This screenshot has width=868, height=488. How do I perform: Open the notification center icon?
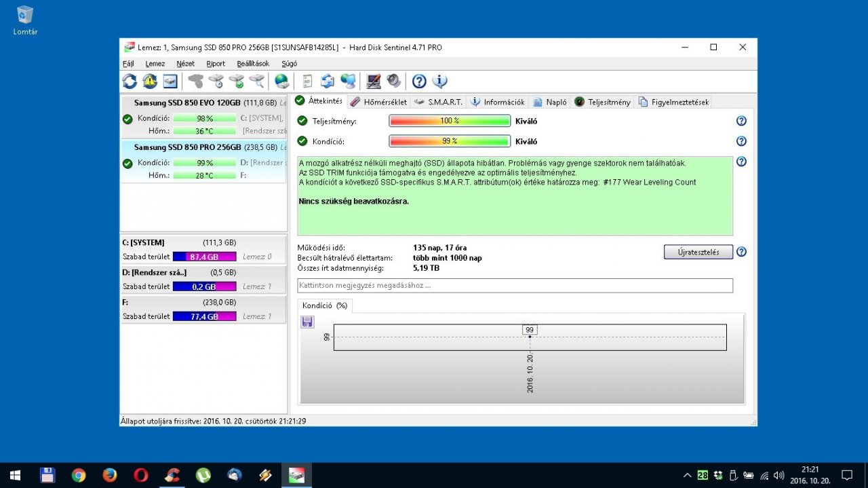(847, 475)
